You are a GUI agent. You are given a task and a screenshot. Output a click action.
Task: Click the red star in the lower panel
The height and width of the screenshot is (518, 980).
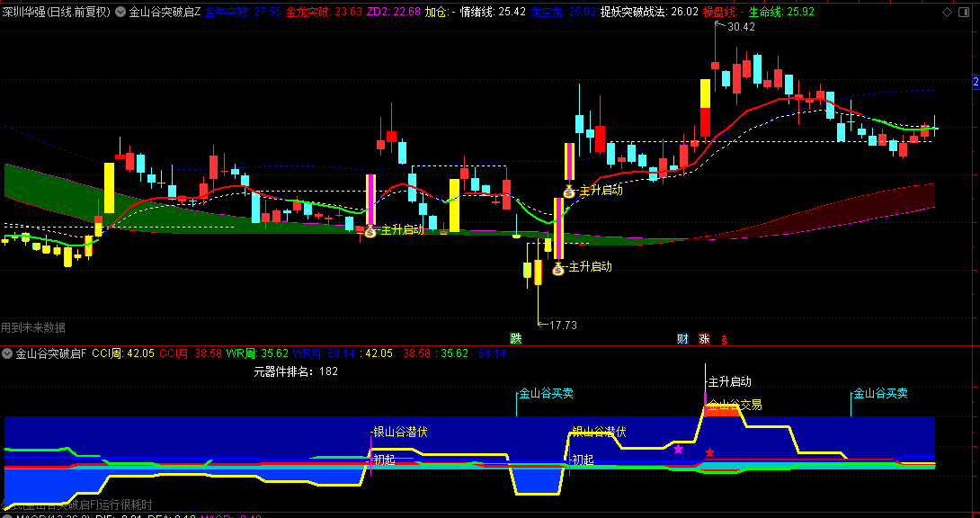tap(709, 452)
